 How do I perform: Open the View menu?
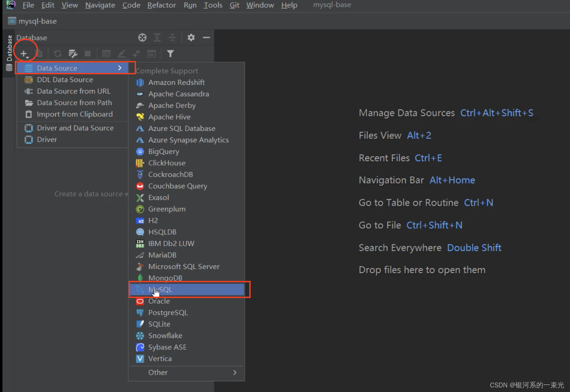(70, 5)
